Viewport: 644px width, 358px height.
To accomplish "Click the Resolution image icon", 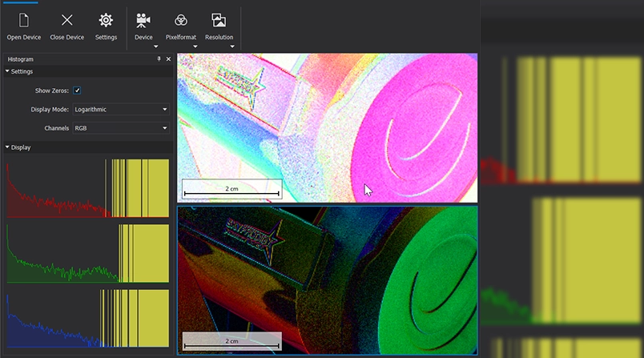I will 219,20.
